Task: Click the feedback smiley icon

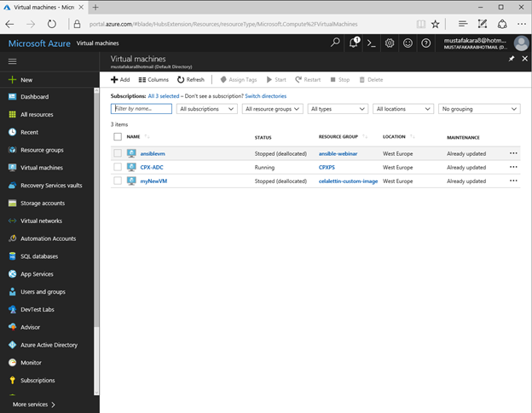Action: [x=408, y=43]
